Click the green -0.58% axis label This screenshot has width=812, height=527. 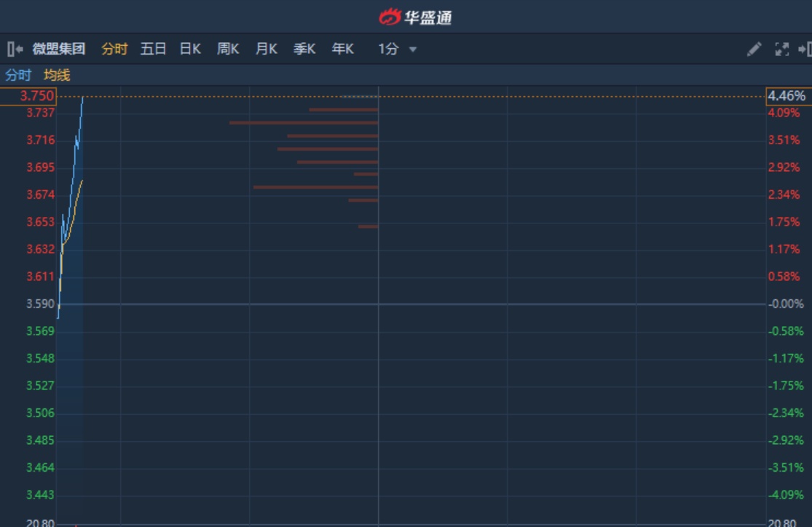click(786, 331)
